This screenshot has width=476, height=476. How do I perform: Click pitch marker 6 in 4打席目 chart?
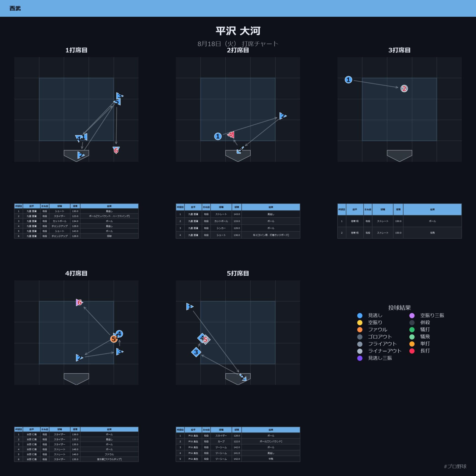click(x=79, y=302)
